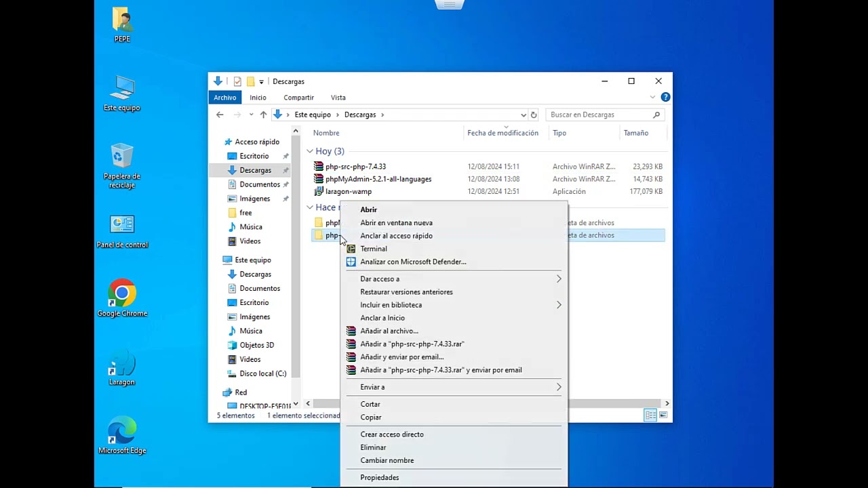The width and height of the screenshot is (868, 488).
Task: Collapse the Hoy (3) group
Action: click(x=309, y=151)
